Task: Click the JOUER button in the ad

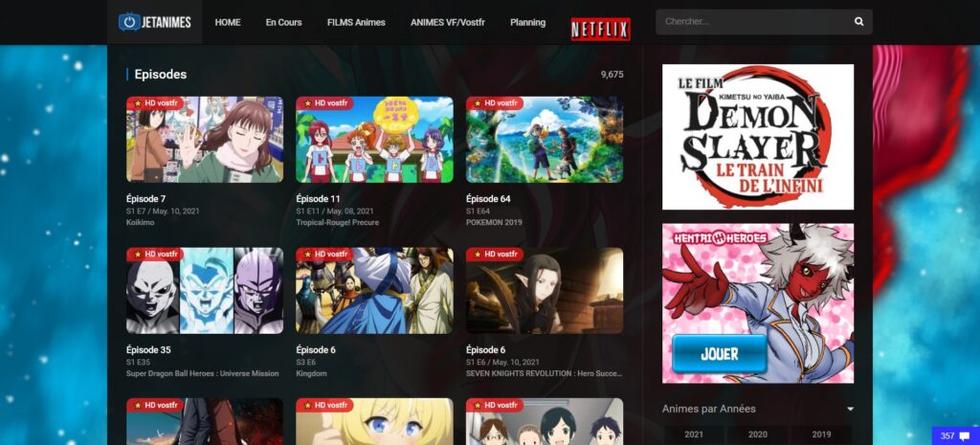Action: click(x=719, y=354)
